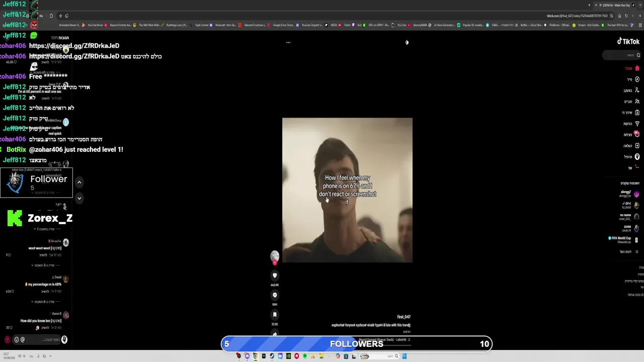Open Spotify from the taskbar
Screen dimensions: 644x362
305,356
